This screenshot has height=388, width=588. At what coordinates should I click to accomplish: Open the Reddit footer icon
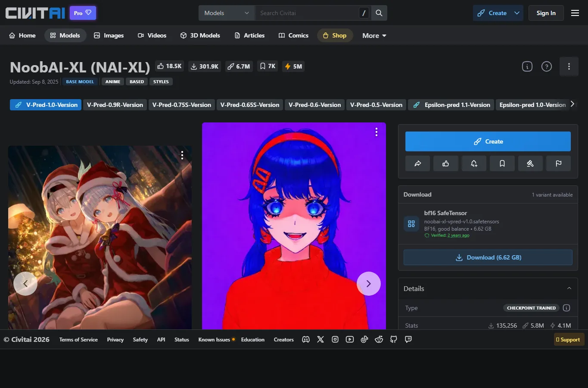point(379,339)
